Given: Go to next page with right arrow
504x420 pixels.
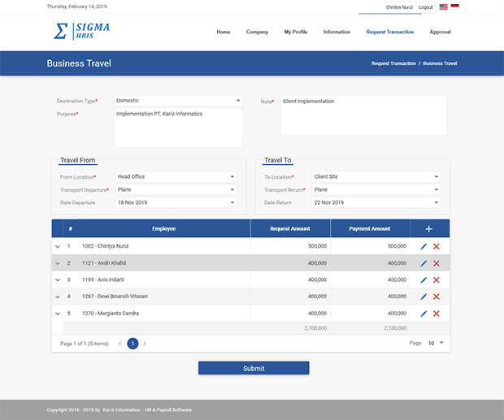Looking at the screenshot, I should click(x=145, y=344).
